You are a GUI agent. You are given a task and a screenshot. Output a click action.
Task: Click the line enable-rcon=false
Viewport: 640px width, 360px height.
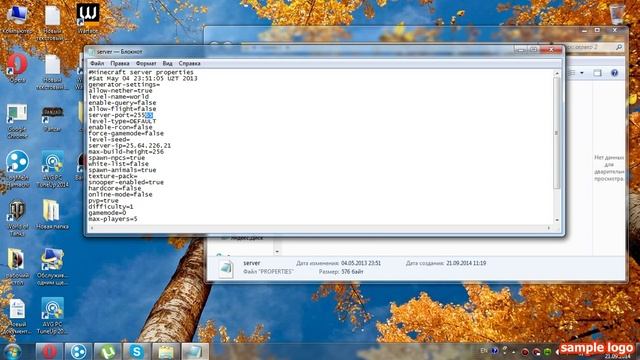pyautogui.click(x=120, y=127)
